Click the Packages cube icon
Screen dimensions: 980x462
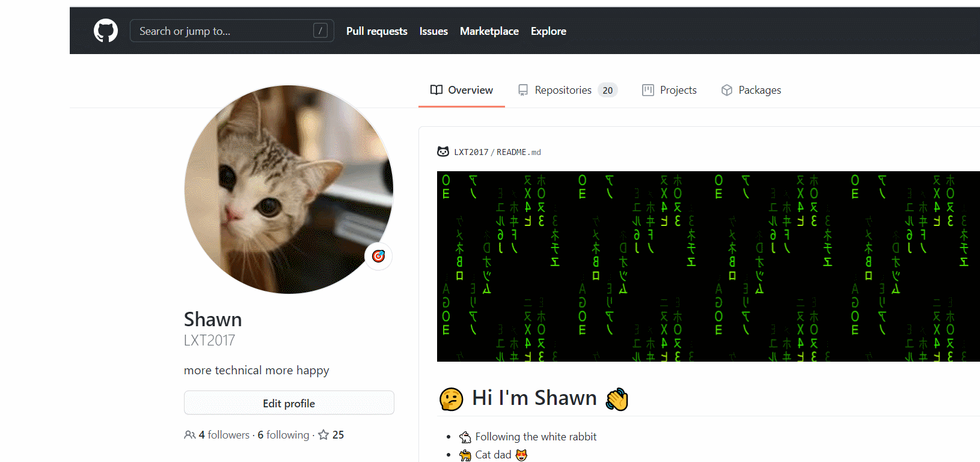click(727, 90)
